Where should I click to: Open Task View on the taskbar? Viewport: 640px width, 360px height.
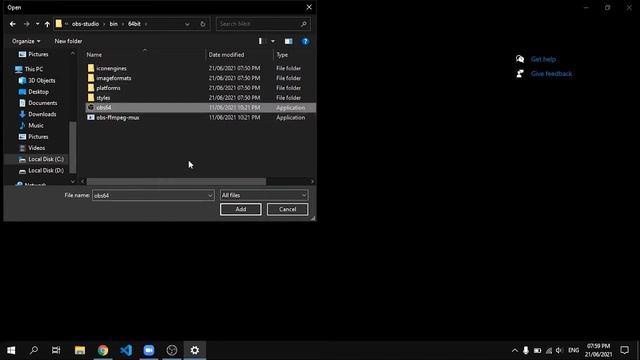[56, 350]
